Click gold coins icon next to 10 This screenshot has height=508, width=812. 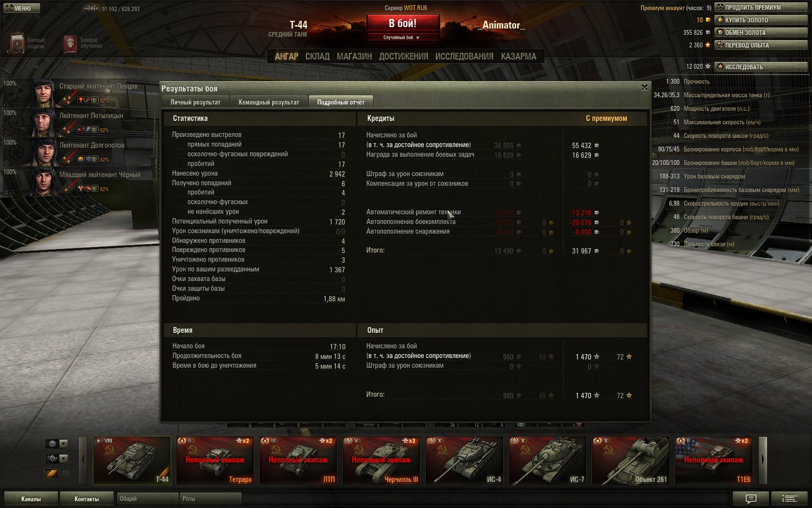tap(708, 20)
